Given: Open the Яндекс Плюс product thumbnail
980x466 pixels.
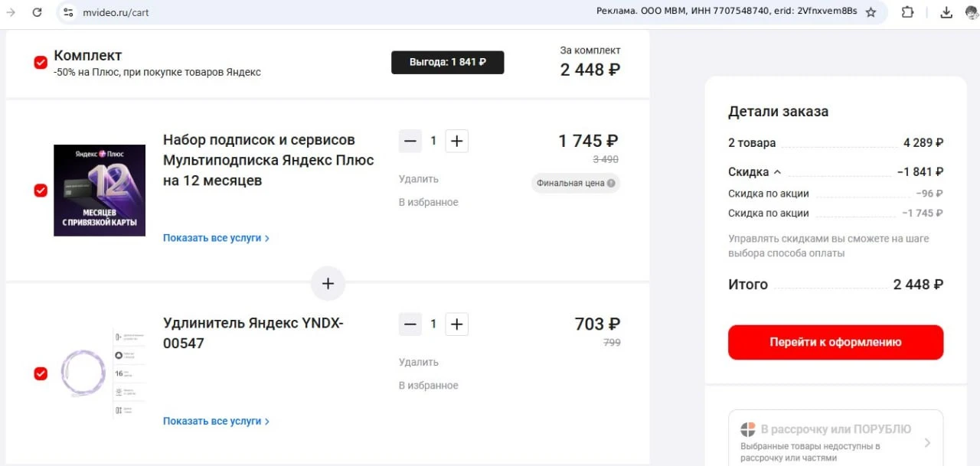Looking at the screenshot, I should (x=100, y=191).
